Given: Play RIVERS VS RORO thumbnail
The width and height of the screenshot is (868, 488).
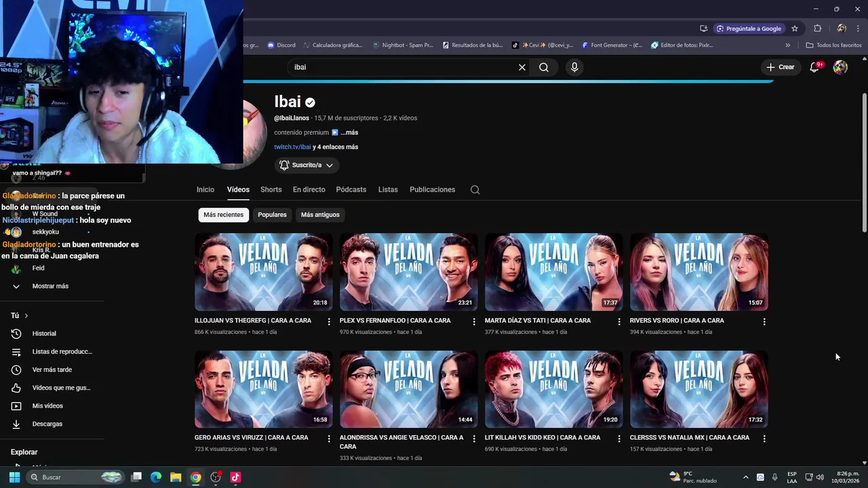Looking at the screenshot, I should click(x=698, y=272).
